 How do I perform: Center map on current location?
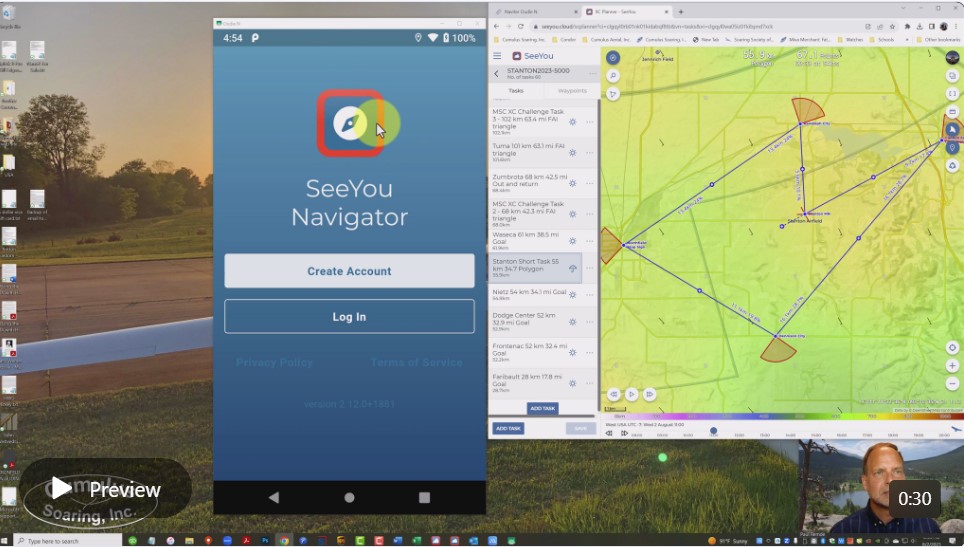click(952, 347)
